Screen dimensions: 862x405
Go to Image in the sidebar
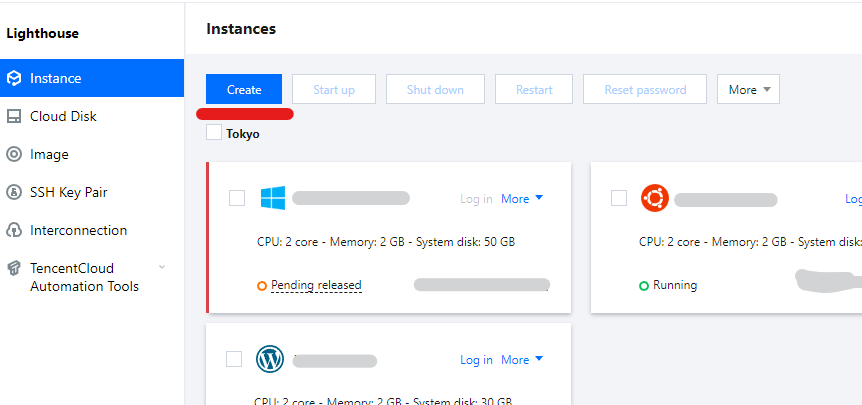click(92, 154)
